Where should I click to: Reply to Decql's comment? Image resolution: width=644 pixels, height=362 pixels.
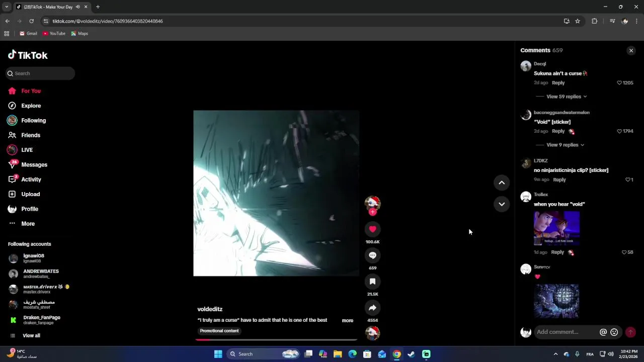(x=558, y=83)
